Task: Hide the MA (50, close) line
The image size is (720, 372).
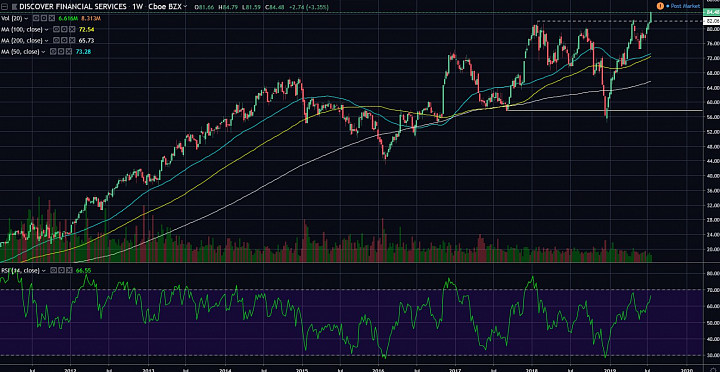Action: pyautogui.click(x=53, y=51)
